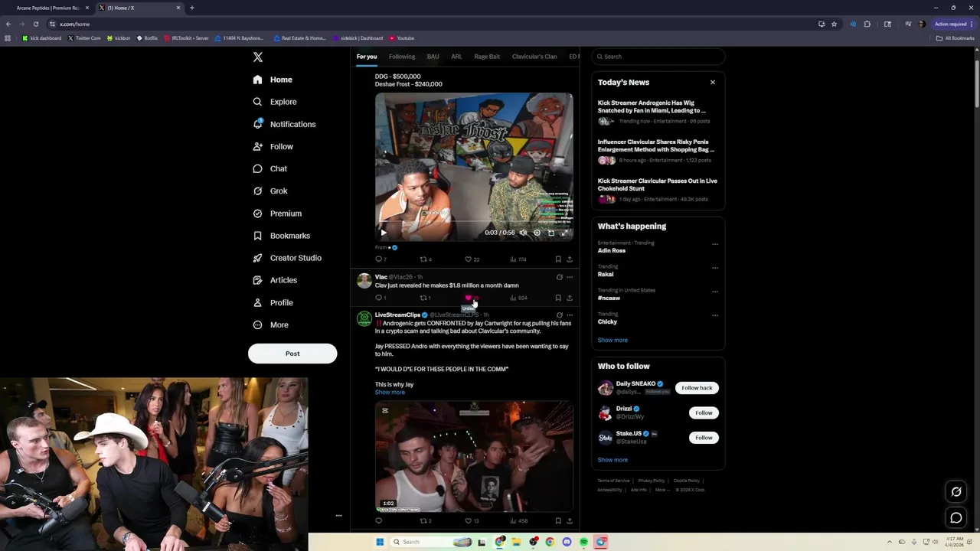The height and width of the screenshot is (551, 980).
Task: Click the X search field
Action: [658, 57]
